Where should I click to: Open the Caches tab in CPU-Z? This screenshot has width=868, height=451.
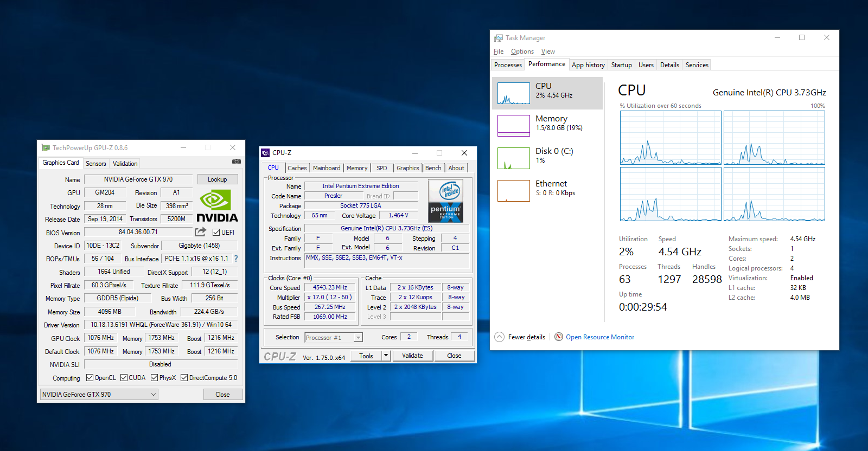297,168
